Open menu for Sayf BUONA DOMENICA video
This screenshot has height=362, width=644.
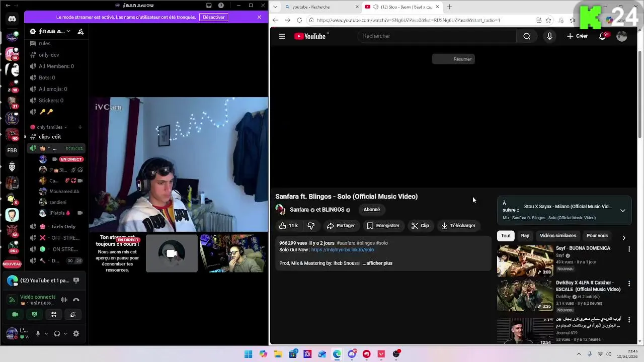coord(629,249)
